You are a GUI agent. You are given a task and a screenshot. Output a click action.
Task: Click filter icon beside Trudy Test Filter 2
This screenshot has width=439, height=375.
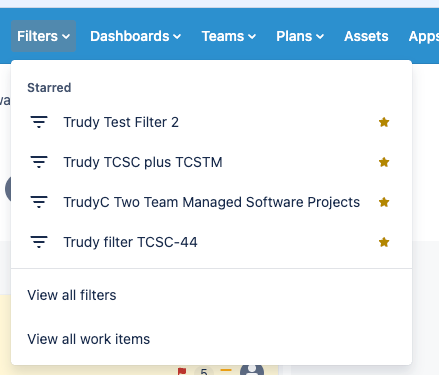coord(39,122)
